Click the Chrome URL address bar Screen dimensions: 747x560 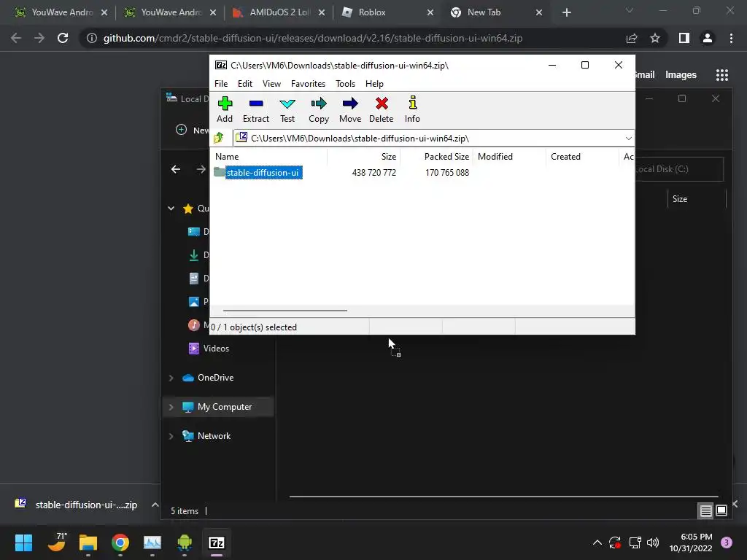tap(312, 38)
